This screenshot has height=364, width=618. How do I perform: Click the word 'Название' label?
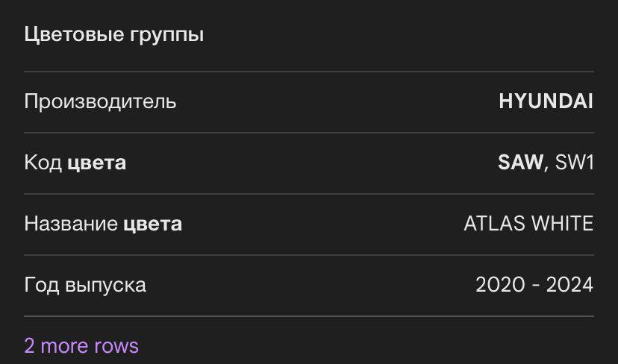pos(71,224)
